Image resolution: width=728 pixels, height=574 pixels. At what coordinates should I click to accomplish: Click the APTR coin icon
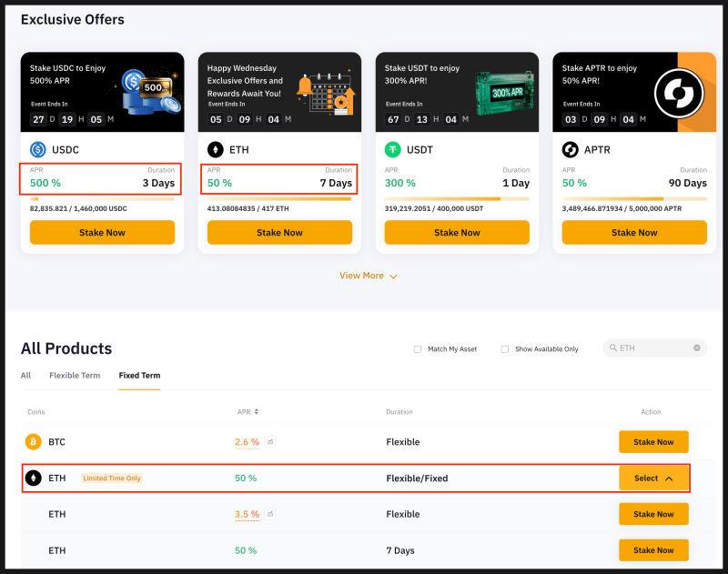(x=571, y=150)
